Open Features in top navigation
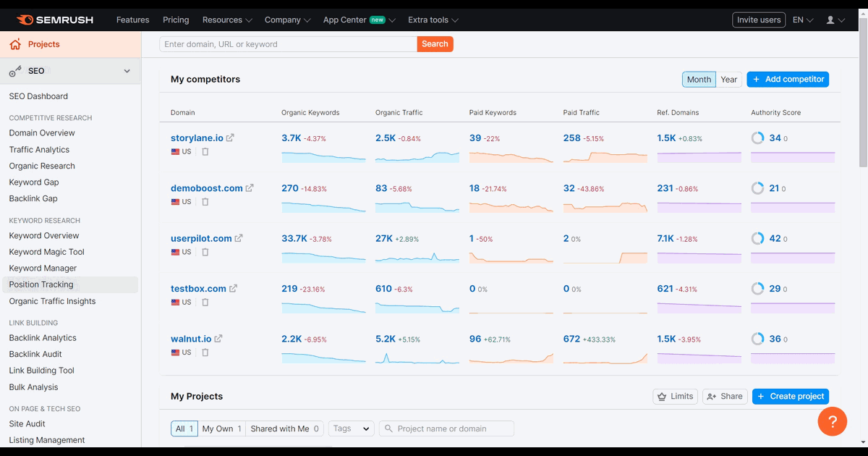The height and width of the screenshot is (456, 868). point(132,20)
